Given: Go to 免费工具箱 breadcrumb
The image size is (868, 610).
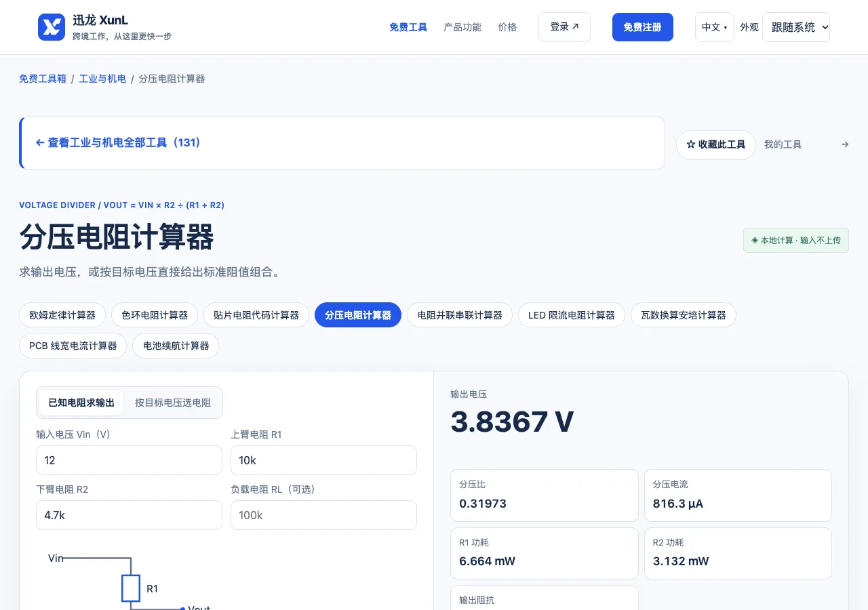Looking at the screenshot, I should pos(43,79).
